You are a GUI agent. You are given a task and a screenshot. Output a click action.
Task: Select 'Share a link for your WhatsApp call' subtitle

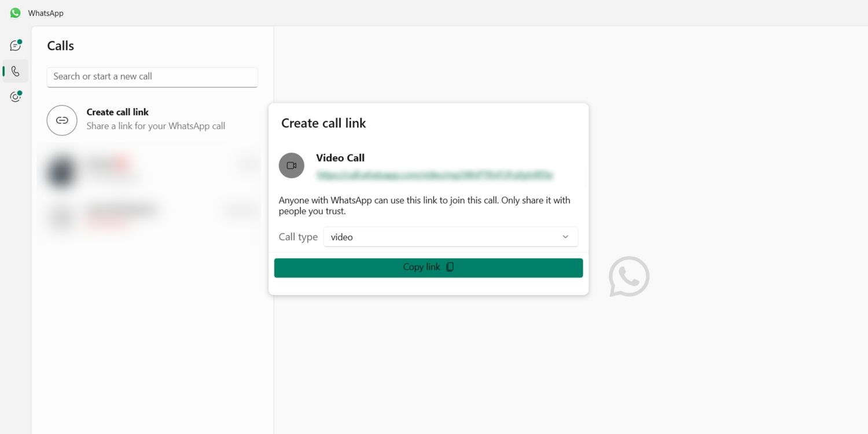coord(156,126)
